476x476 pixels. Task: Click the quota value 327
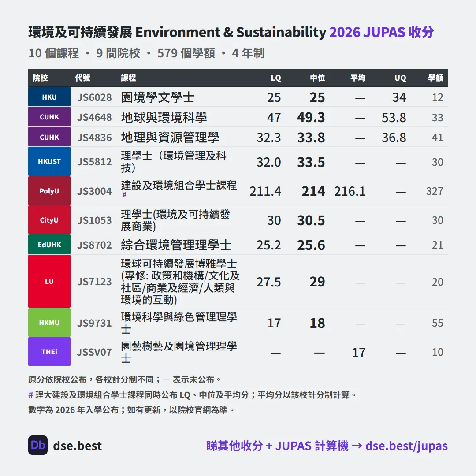(x=435, y=191)
